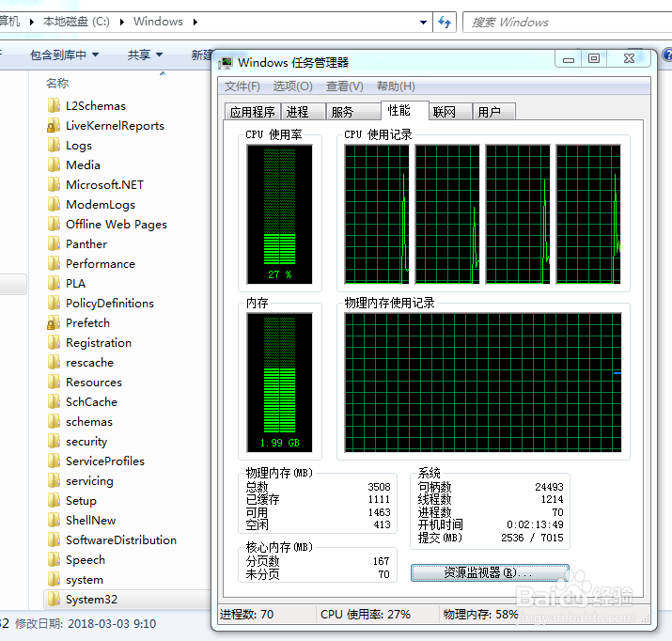Click the Setup folder icon
672x641 pixels.
(x=54, y=500)
